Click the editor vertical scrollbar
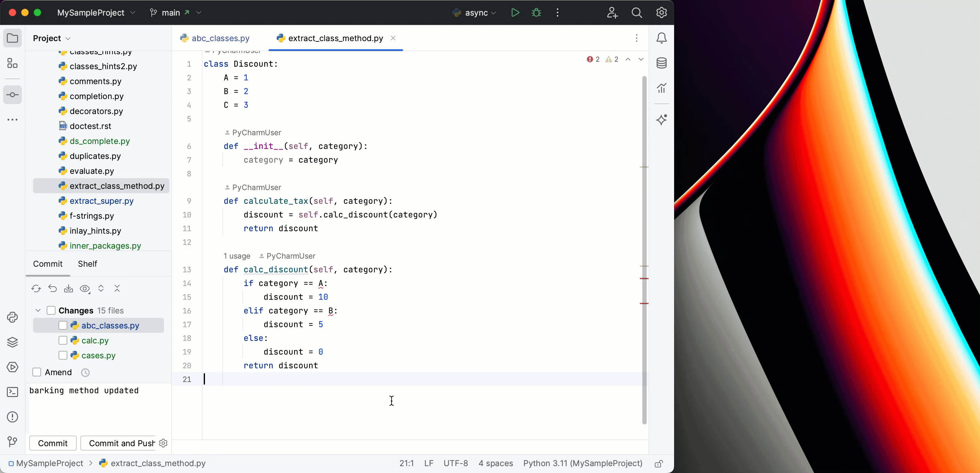The image size is (980, 473). click(x=645, y=250)
